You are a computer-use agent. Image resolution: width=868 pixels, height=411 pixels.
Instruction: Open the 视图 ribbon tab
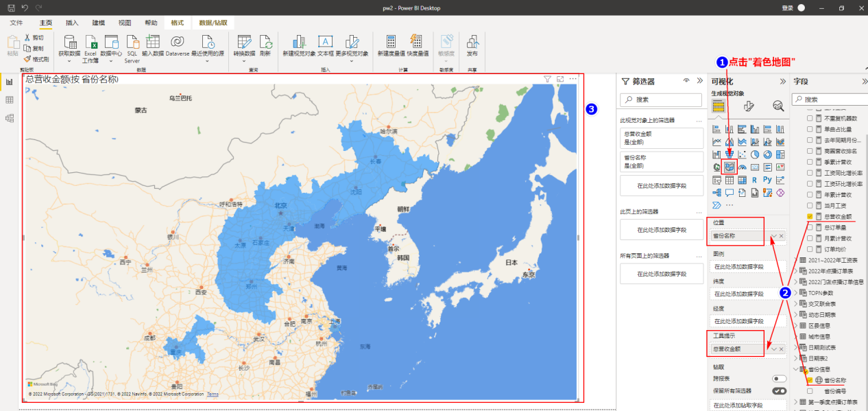(x=124, y=23)
